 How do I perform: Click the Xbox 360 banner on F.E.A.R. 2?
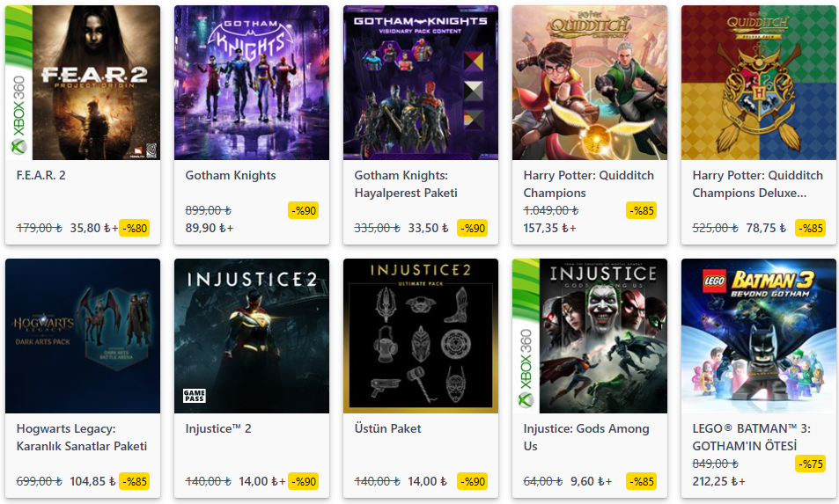click(x=18, y=83)
